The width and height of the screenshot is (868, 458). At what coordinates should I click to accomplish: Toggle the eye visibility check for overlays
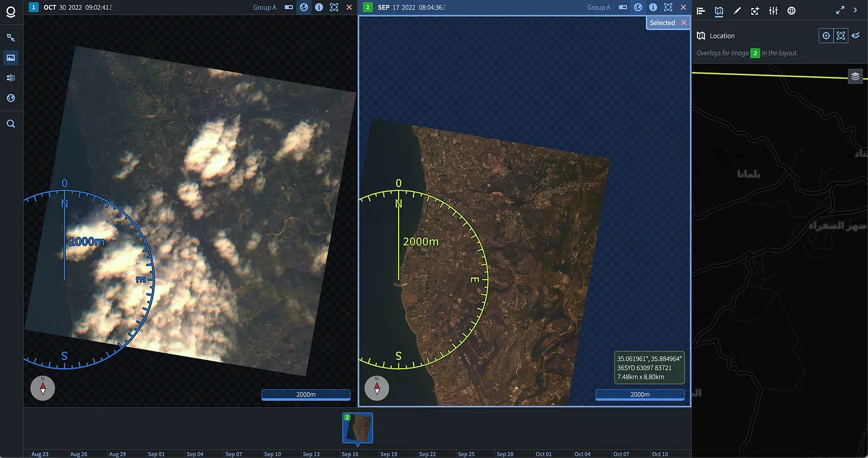tap(856, 36)
